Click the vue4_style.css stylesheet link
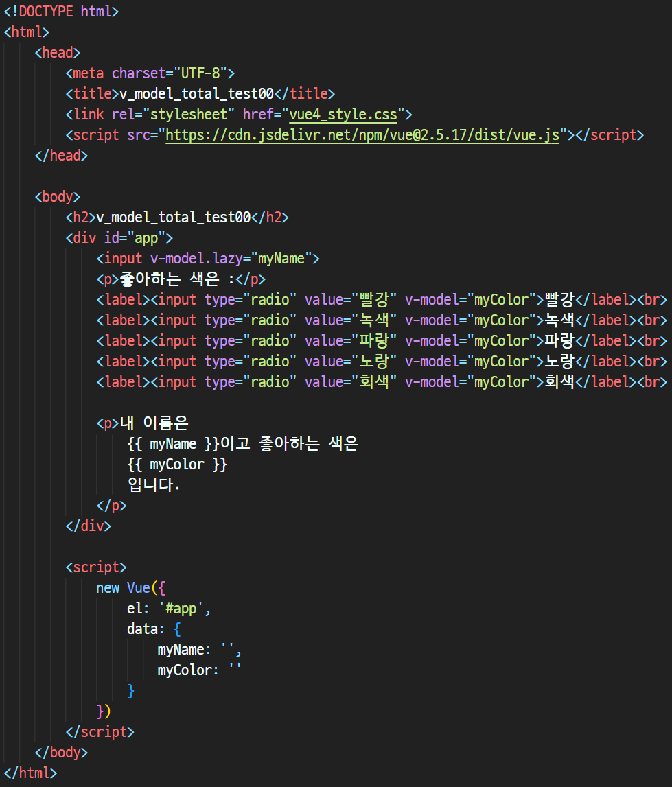The height and width of the screenshot is (787, 672). (x=343, y=115)
